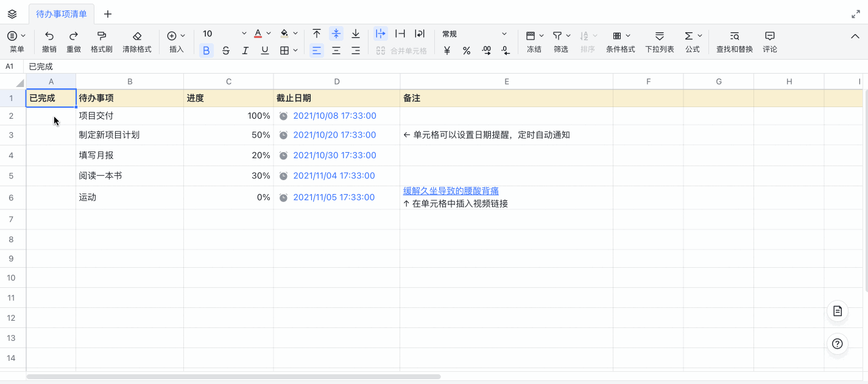Open the number format 常规 dropdown
868x384 pixels.
tap(475, 33)
